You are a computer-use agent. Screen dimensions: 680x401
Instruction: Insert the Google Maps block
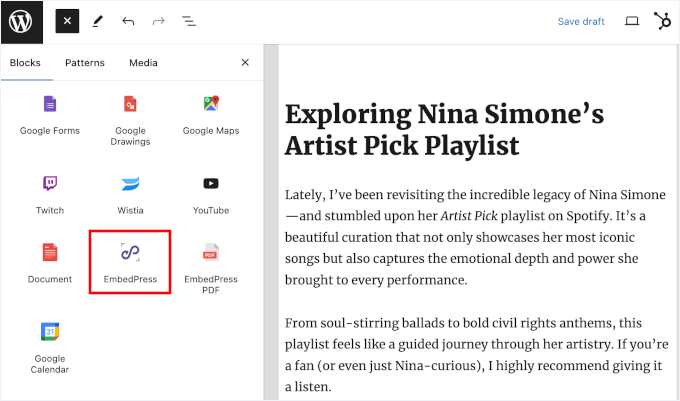click(x=211, y=116)
